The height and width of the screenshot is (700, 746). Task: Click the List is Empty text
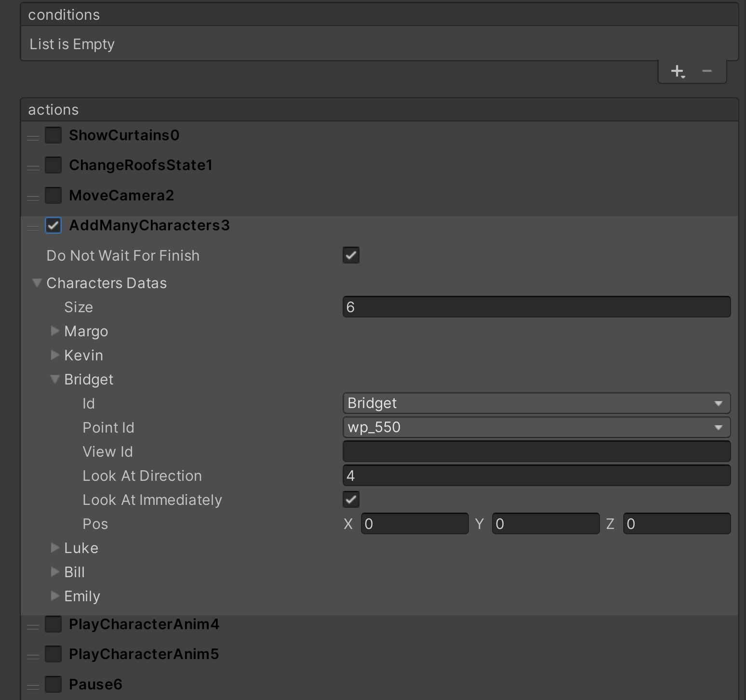[72, 44]
